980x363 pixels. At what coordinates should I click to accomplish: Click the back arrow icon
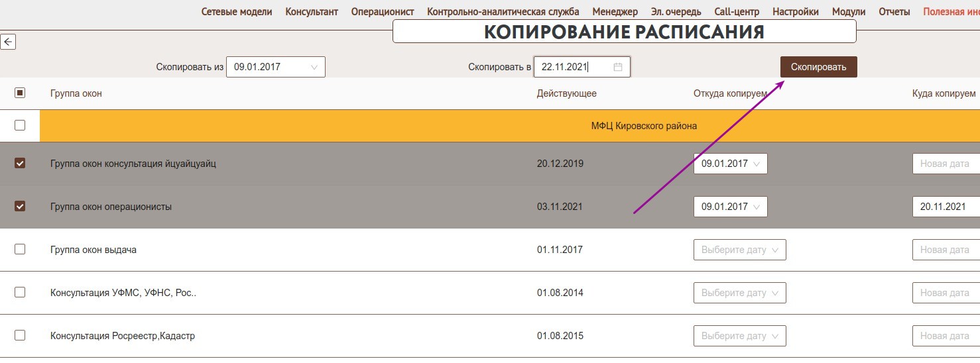[8, 42]
